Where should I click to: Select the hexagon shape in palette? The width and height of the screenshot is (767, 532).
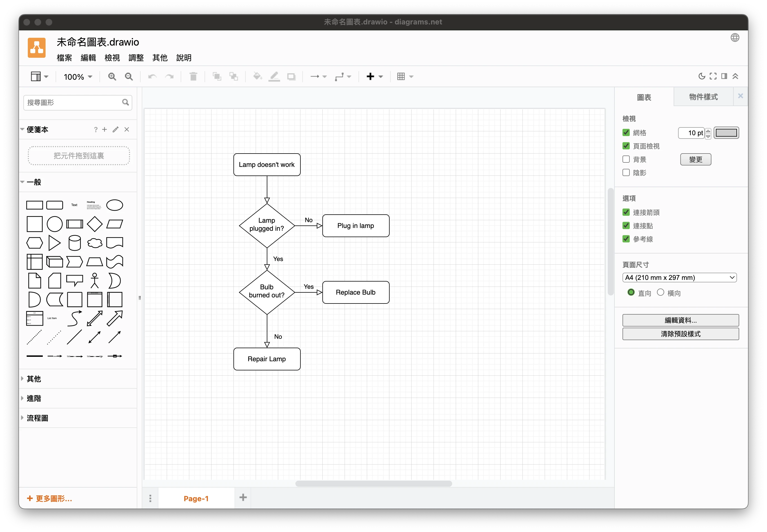point(34,243)
